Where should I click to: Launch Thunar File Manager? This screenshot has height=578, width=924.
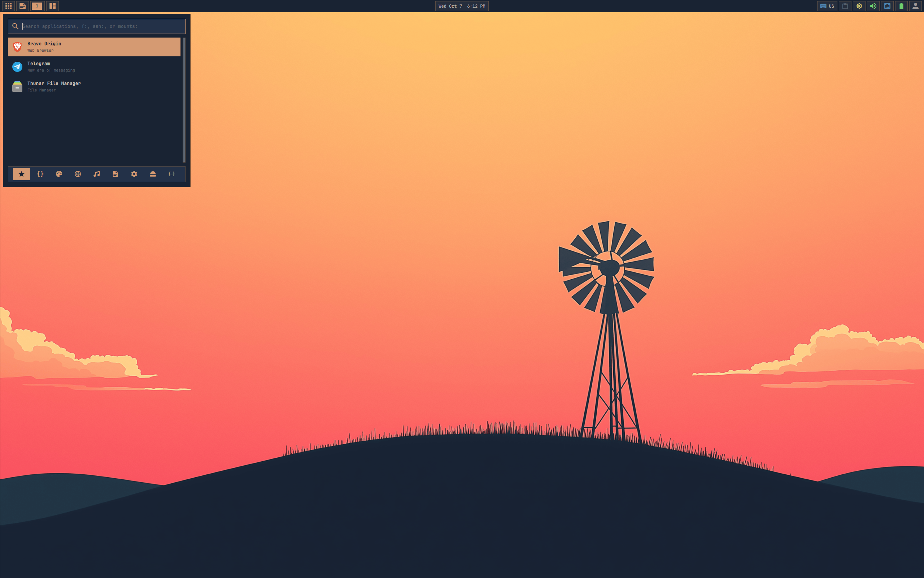[x=94, y=86]
